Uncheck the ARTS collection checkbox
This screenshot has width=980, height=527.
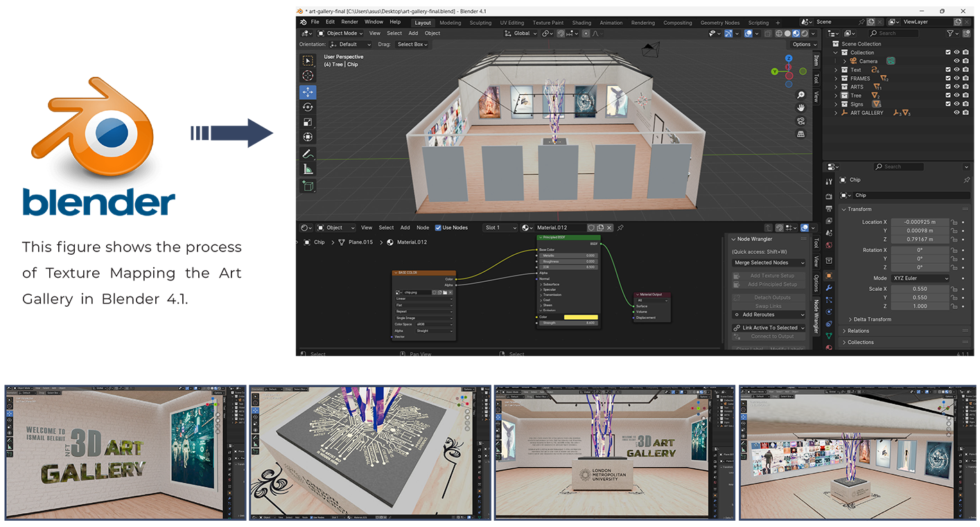point(948,87)
